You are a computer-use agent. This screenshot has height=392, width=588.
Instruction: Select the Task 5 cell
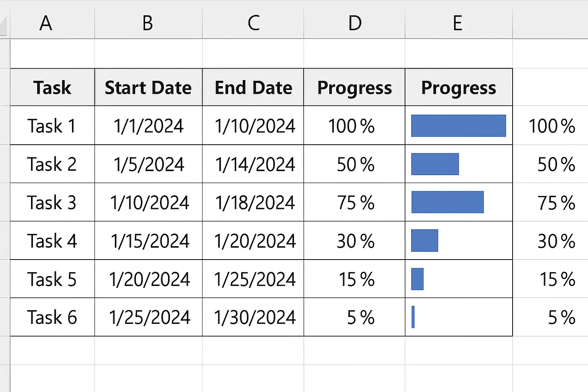click(x=52, y=279)
